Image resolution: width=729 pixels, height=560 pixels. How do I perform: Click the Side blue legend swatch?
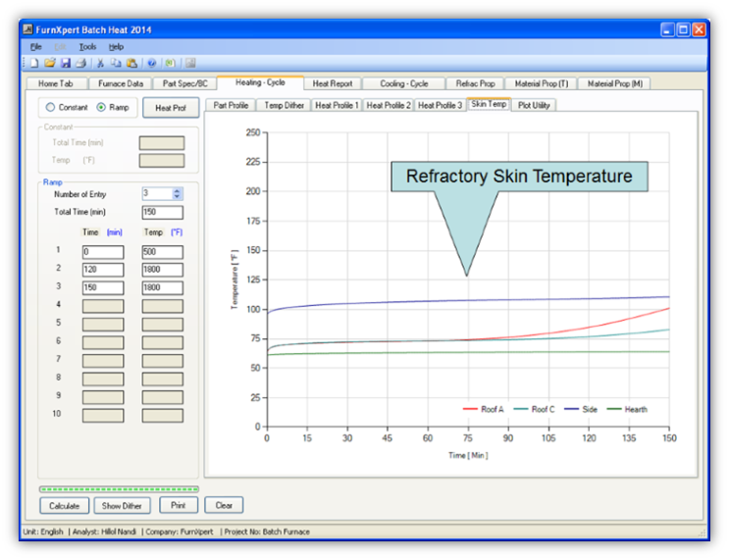pos(571,409)
